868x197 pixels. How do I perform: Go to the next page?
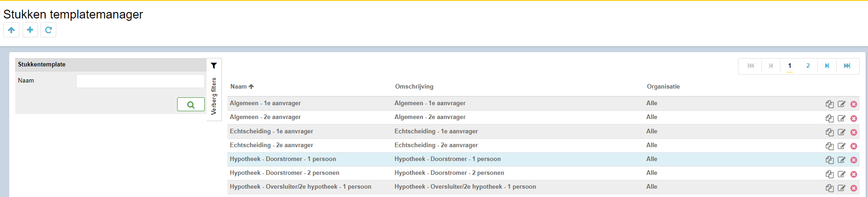coord(827,66)
